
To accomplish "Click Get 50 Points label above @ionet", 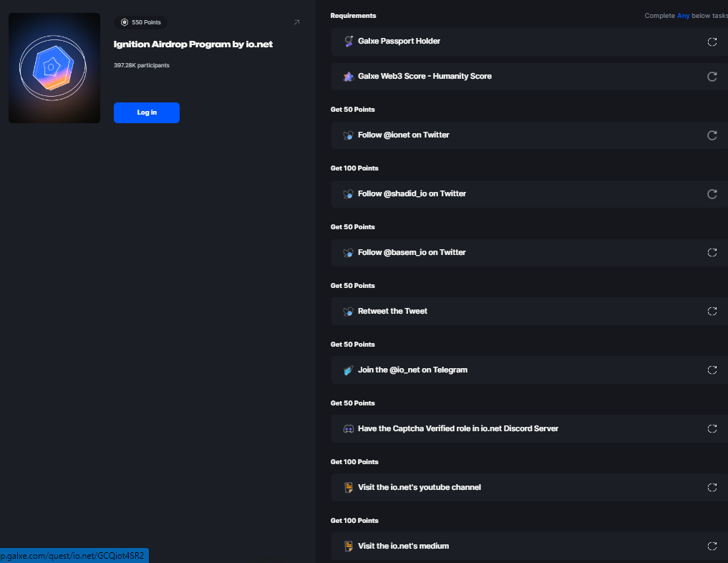I will click(x=352, y=110).
